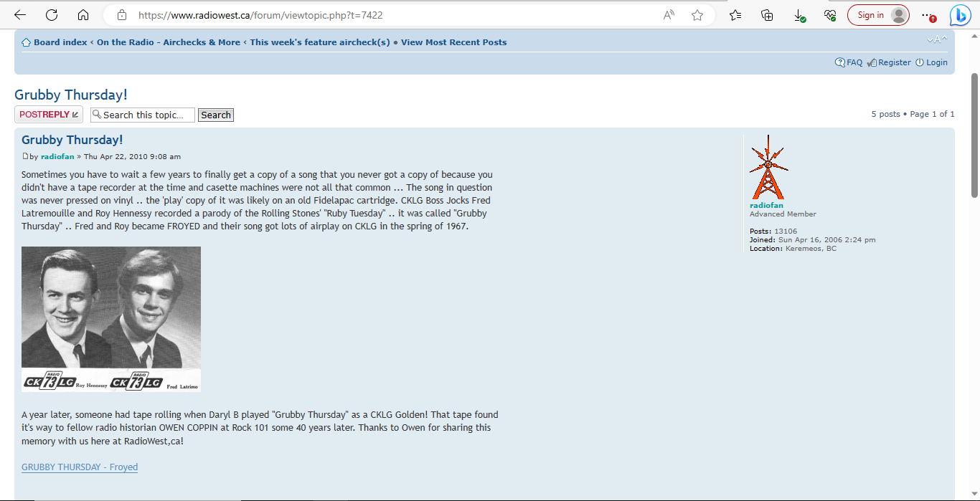The image size is (980, 501).
Task: Click the browser back arrow
Action: pyautogui.click(x=20, y=15)
